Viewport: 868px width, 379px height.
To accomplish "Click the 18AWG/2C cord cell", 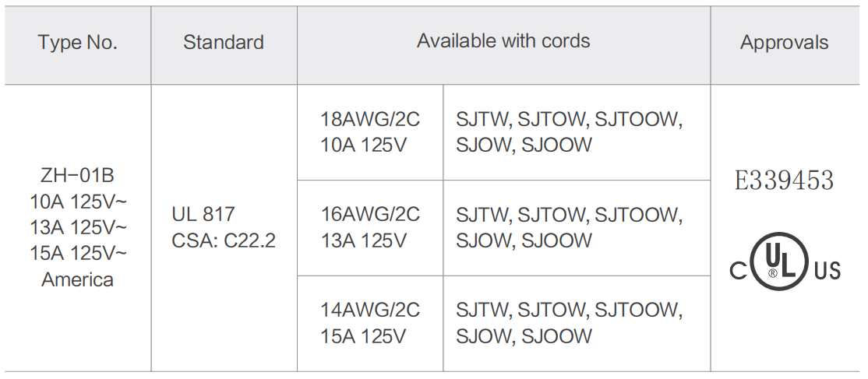I will tap(370, 132).
